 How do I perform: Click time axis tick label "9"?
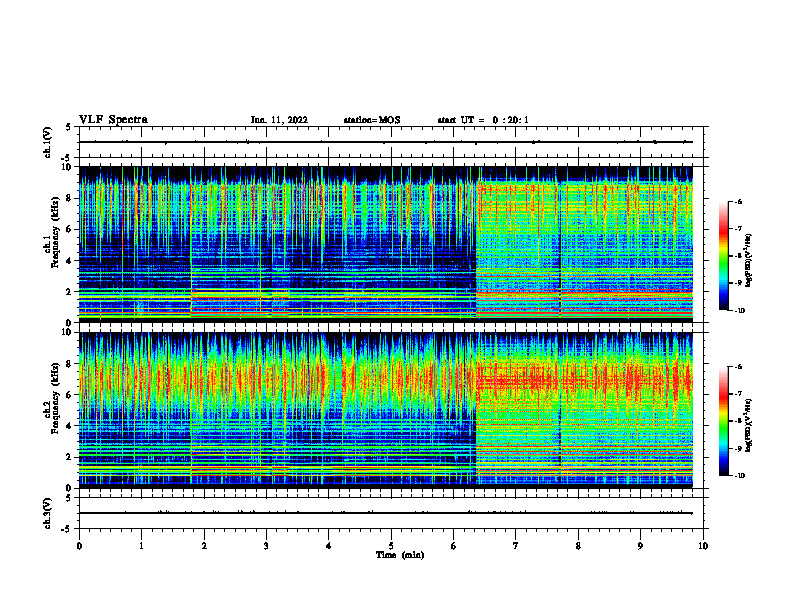(x=640, y=546)
